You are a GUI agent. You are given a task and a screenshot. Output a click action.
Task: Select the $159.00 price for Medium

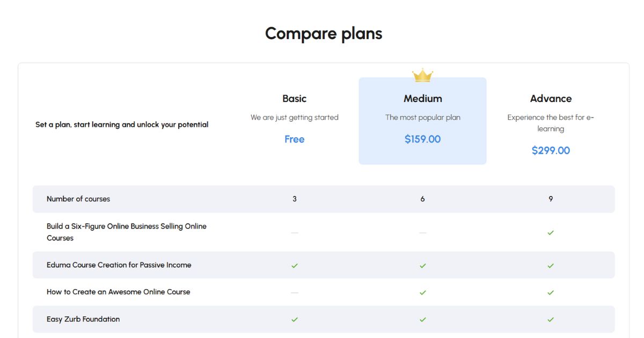[x=422, y=139]
